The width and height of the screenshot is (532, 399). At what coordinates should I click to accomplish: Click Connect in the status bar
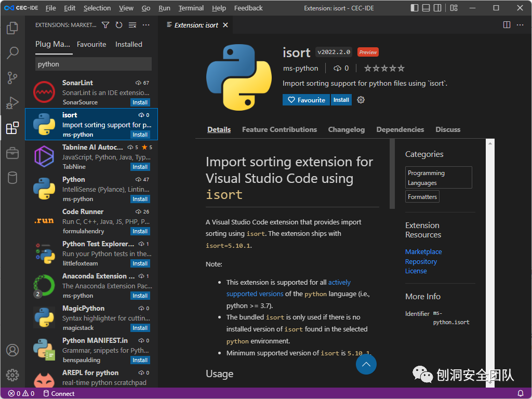coord(59,394)
